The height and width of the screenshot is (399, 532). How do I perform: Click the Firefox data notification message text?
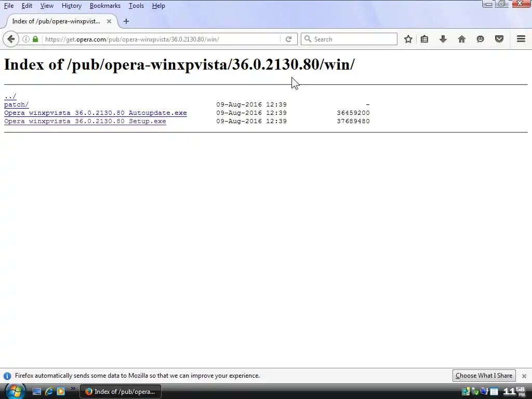tap(137, 376)
